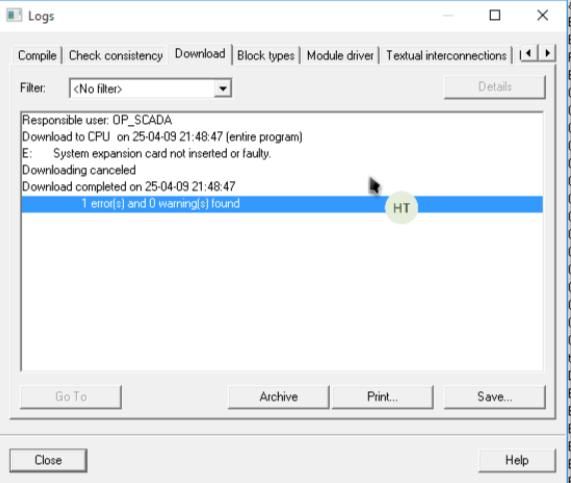
Task: Open the Check consistency tab
Action: pos(115,55)
